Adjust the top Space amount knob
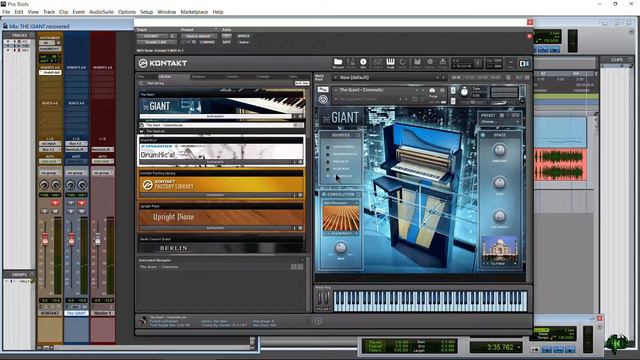This screenshot has height=360, width=640. pyautogui.click(x=499, y=150)
